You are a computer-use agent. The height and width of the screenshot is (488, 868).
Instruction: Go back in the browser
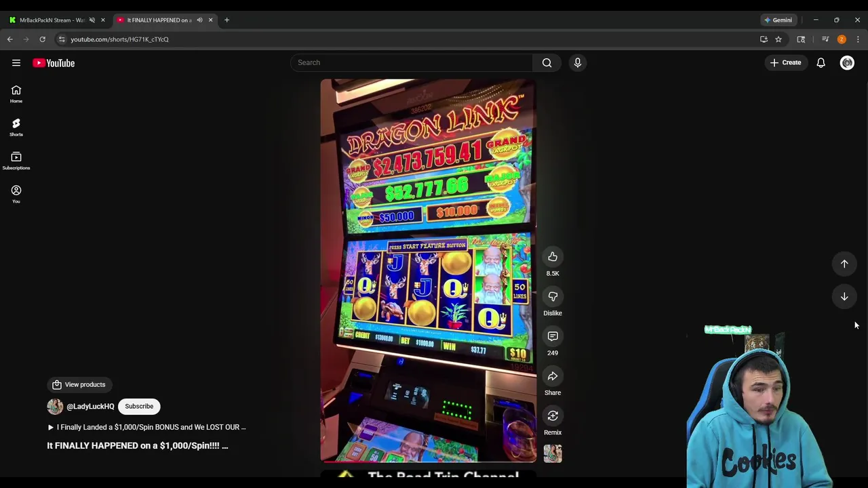pos(10,39)
